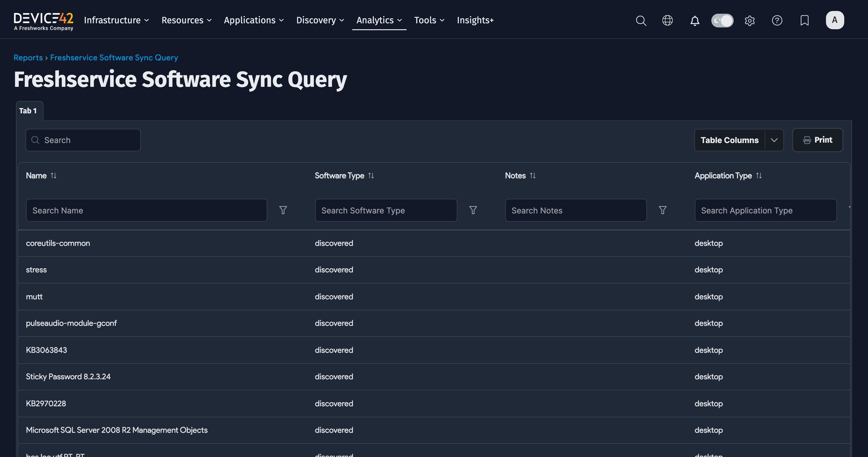This screenshot has height=457, width=868.
Task: Click the Search Notes field
Action: [576, 210]
